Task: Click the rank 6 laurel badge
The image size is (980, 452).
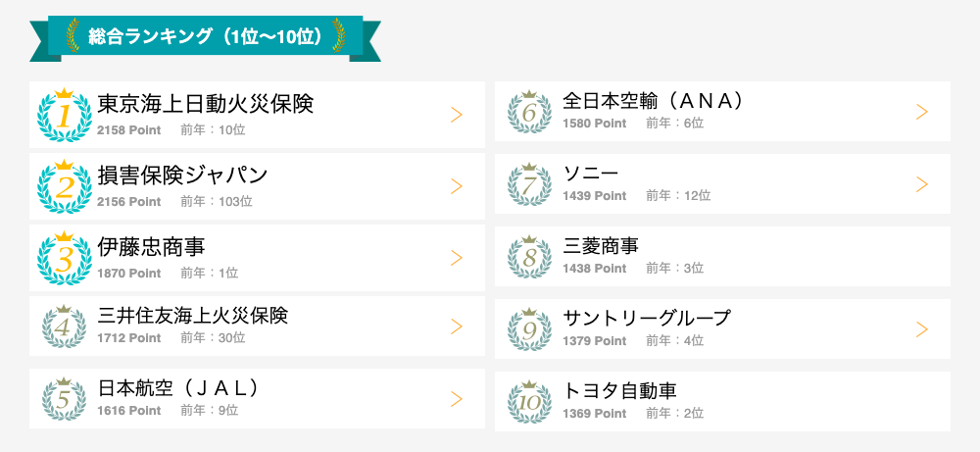Action: pyautogui.click(x=529, y=112)
